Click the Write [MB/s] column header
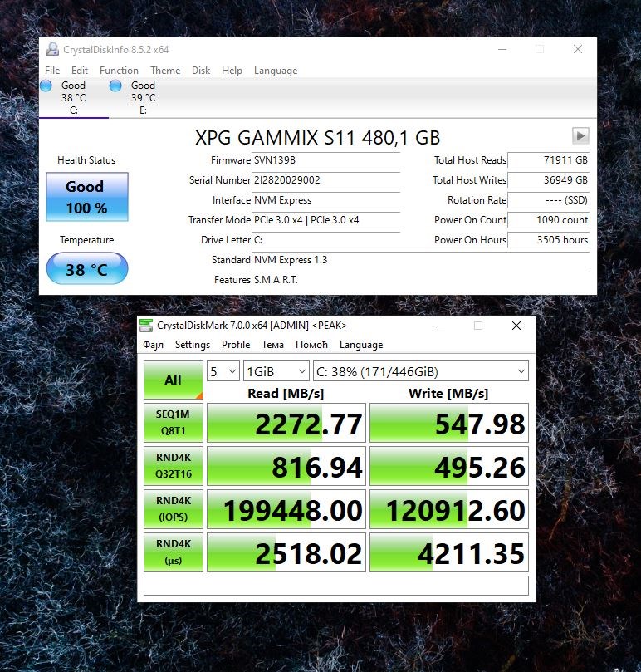 [448, 393]
